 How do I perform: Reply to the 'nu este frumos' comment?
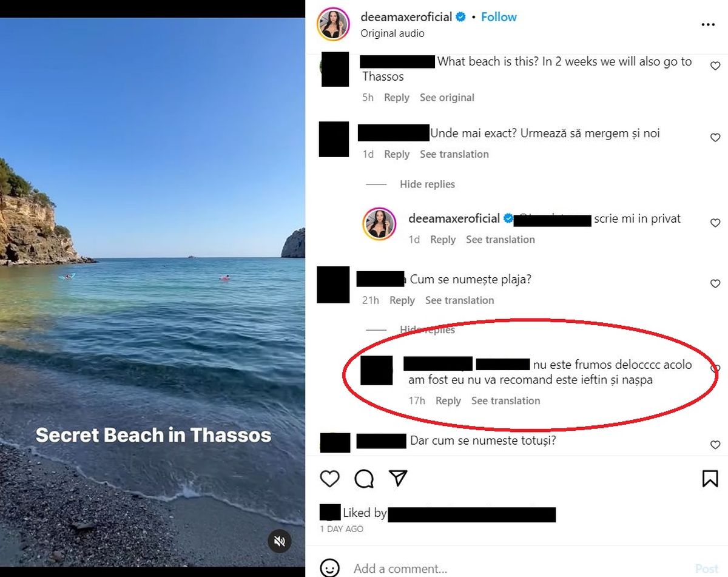point(448,401)
